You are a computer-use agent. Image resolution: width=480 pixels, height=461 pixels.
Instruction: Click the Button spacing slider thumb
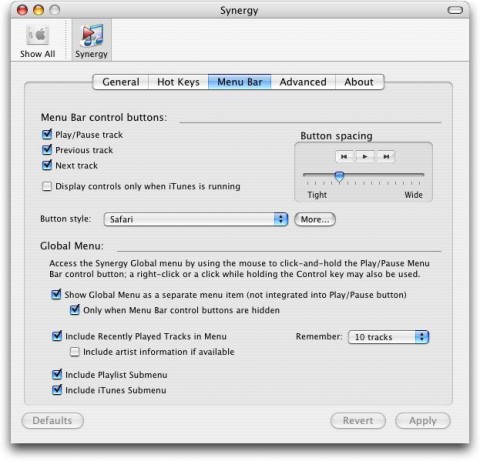(x=339, y=176)
